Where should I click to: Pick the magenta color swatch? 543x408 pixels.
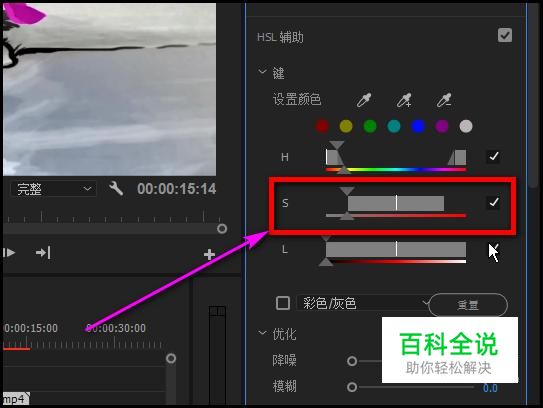pyautogui.click(x=442, y=126)
